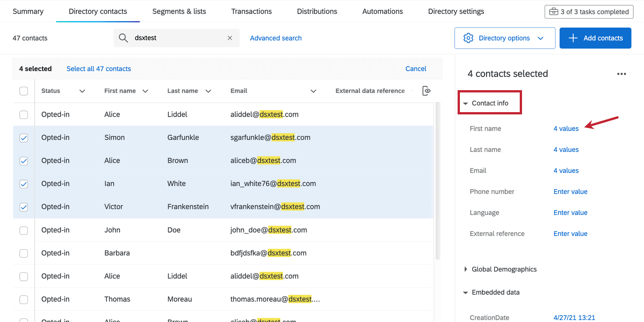Check Barbara row checkbox

(24, 253)
